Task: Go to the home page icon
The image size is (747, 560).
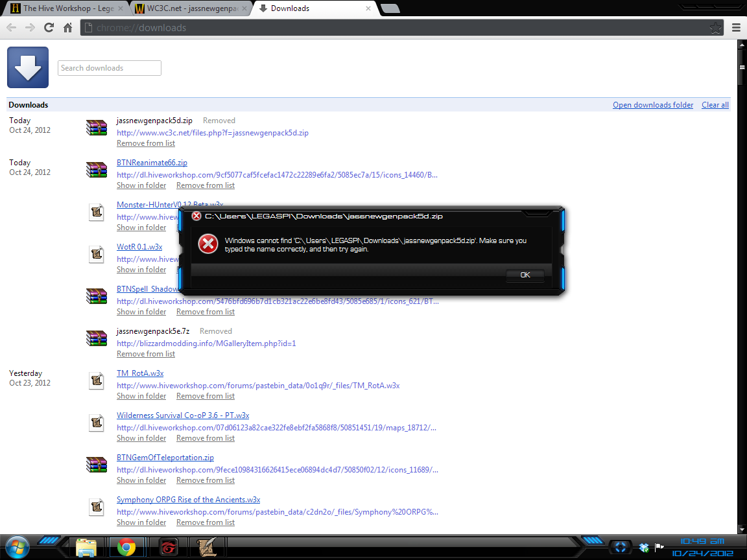Action: pyautogui.click(x=67, y=28)
